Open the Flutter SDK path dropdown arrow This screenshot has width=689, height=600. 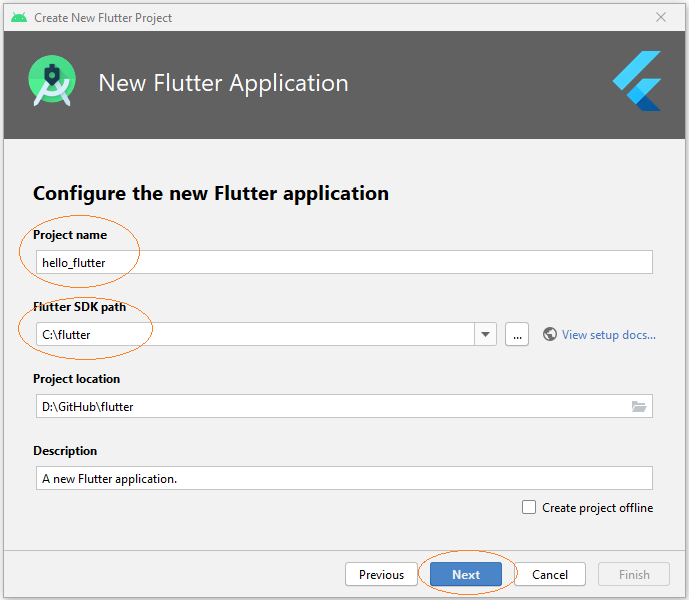pos(486,335)
